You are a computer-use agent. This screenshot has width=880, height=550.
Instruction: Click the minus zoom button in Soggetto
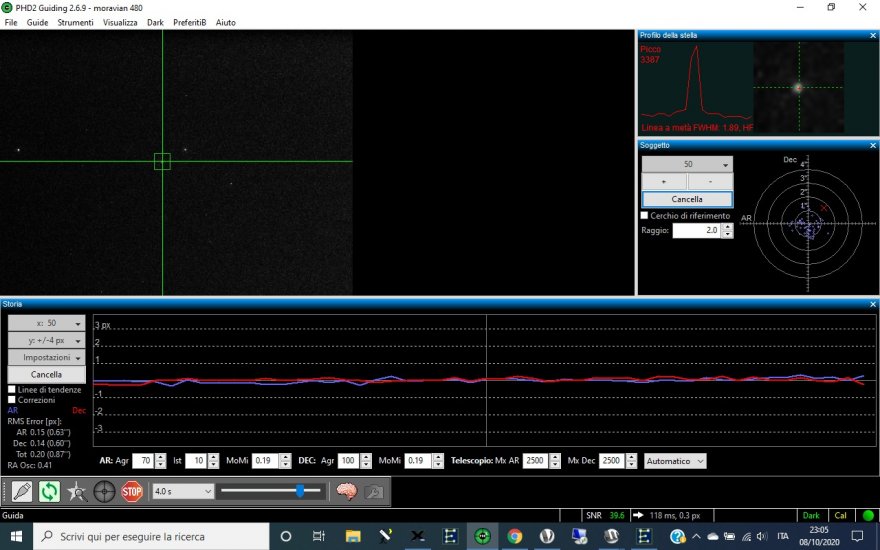tap(711, 182)
